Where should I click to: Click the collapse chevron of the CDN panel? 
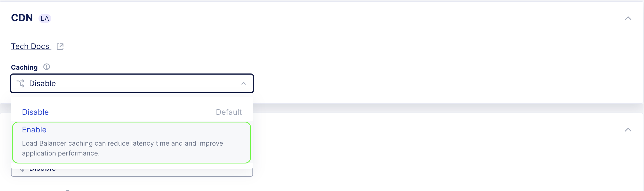click(629, 18)
